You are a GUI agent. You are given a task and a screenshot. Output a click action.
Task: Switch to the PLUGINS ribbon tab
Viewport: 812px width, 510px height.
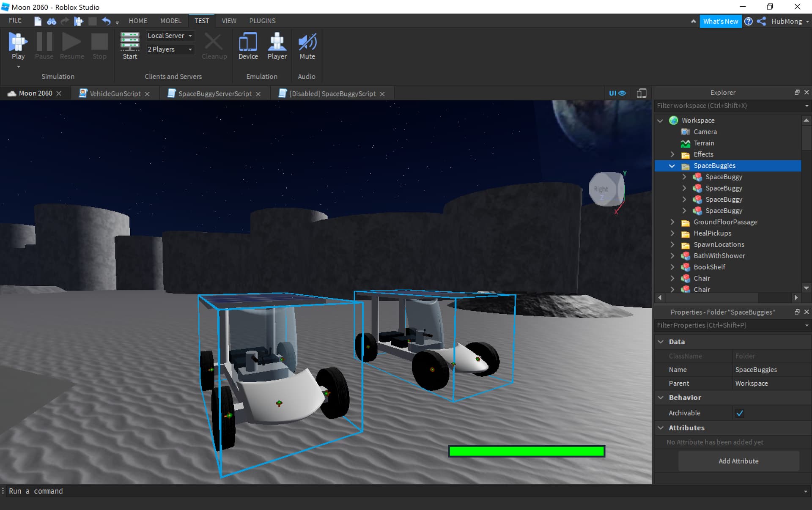click(262, 21)
